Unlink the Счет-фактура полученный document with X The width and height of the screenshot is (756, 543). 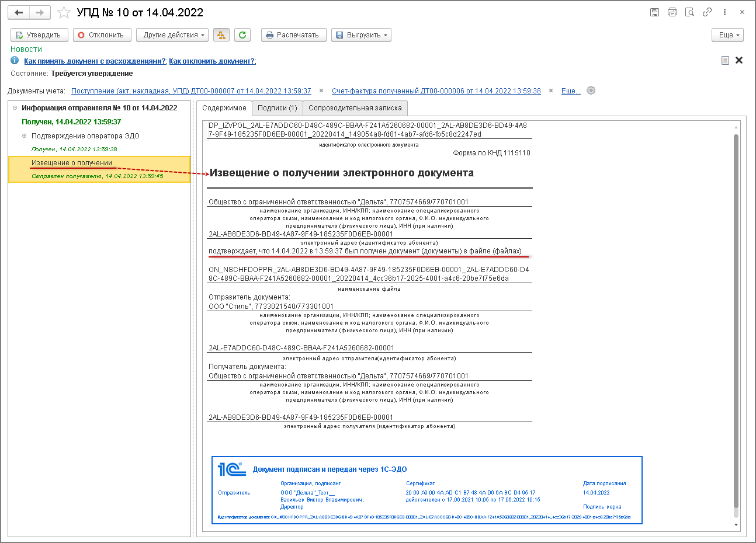551,91
